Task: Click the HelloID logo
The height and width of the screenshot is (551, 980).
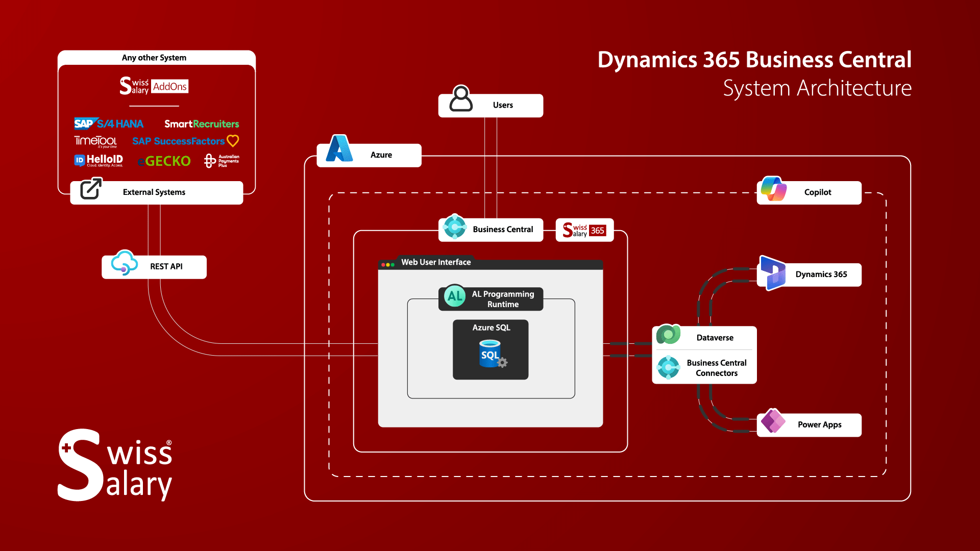Action: (x=99, y=161)
